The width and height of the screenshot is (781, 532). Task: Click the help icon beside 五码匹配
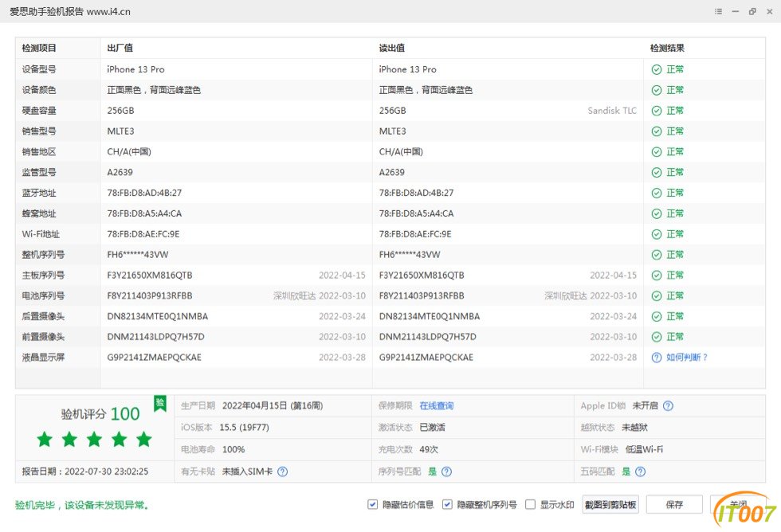[641, 471]
